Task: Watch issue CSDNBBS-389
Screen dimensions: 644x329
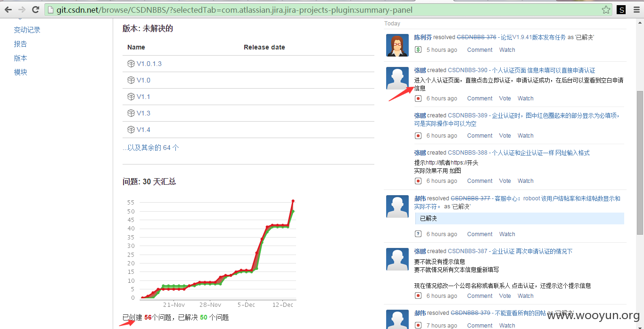Action: [525, 136]
